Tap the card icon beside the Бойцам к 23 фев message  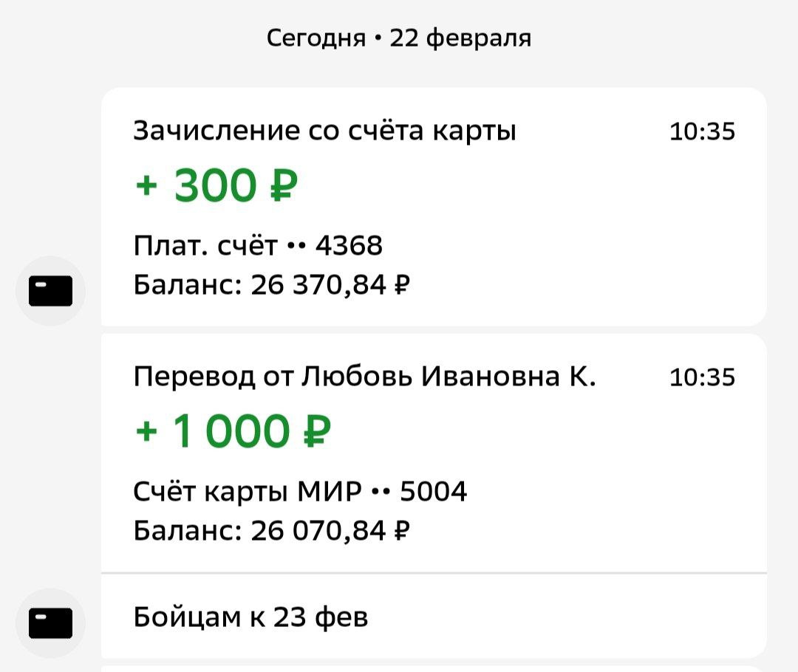[x=50, y=623]
